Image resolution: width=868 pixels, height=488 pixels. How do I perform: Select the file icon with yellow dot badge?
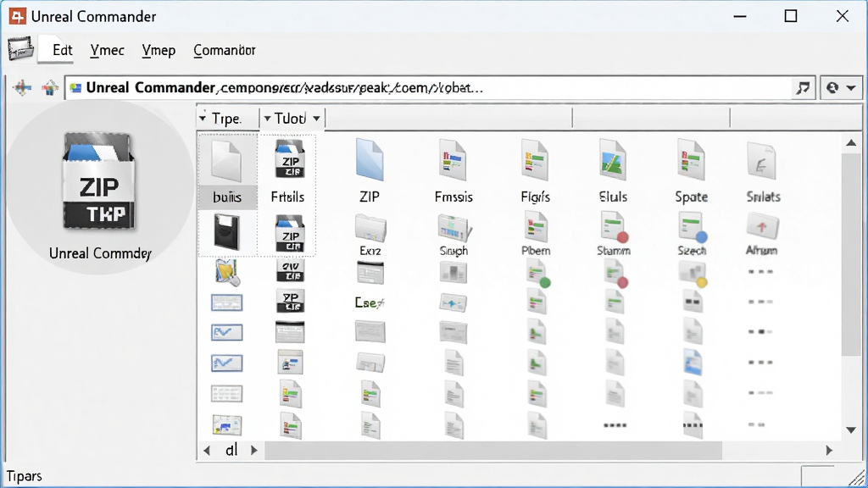coord(693,274)
